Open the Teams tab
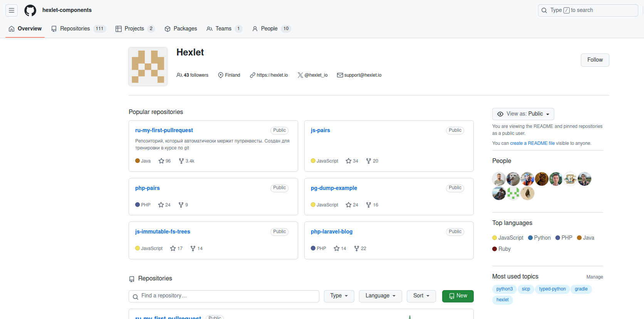Viewport: 644px width, 319px height. 225,29
